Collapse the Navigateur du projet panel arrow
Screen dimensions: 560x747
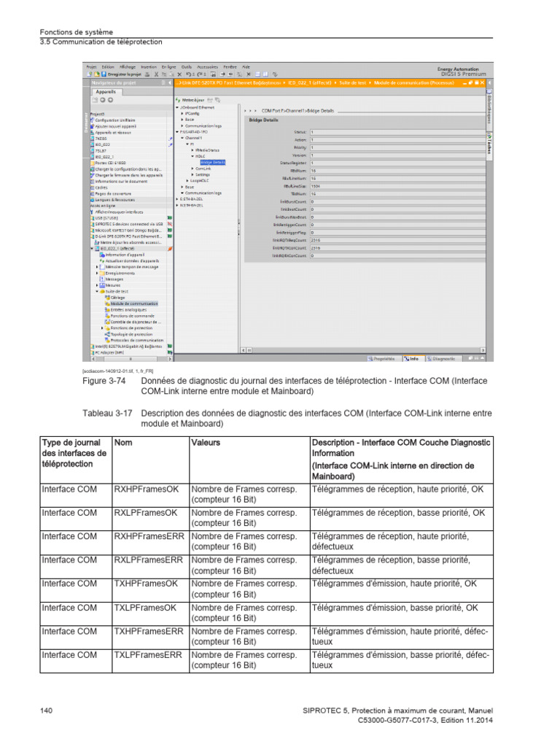(168, 83)
